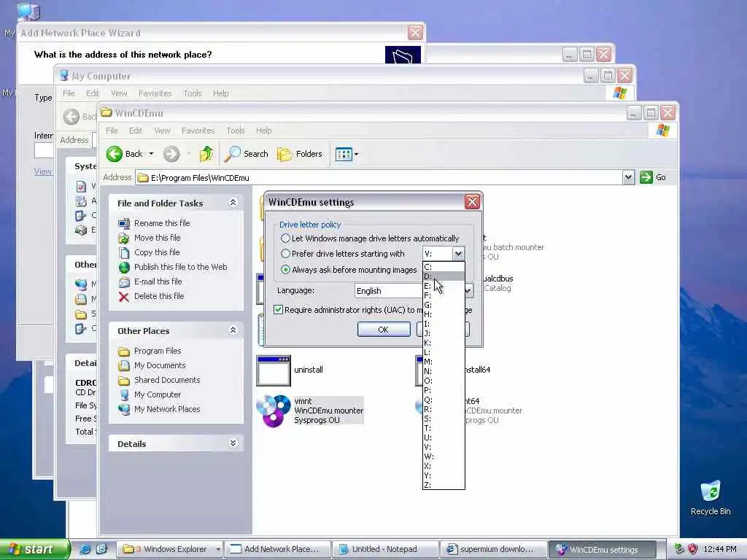Choose M: in the drive letter list
Screen dimensions: 747x560
click(x=444, y=362)
